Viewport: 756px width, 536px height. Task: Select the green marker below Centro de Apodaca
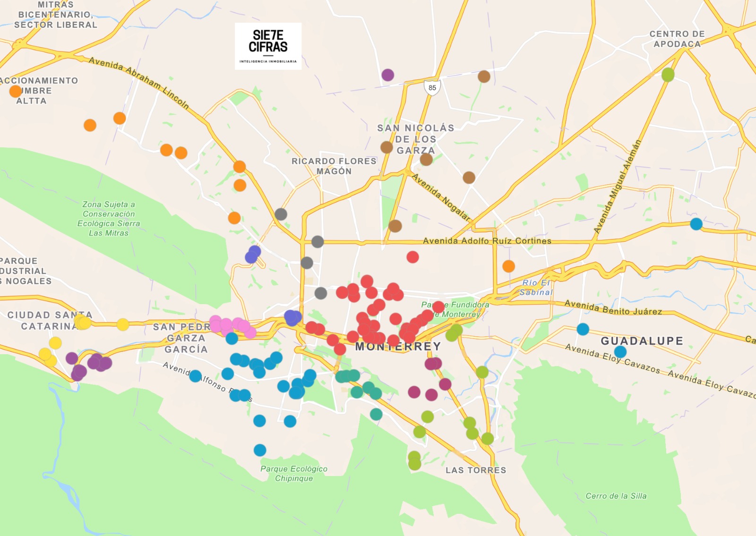click(668, 75)
